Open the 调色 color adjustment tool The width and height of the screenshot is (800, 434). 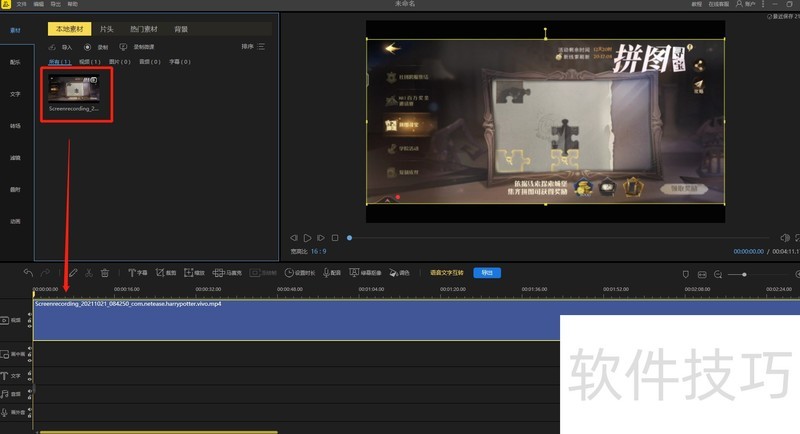(399, 272)
